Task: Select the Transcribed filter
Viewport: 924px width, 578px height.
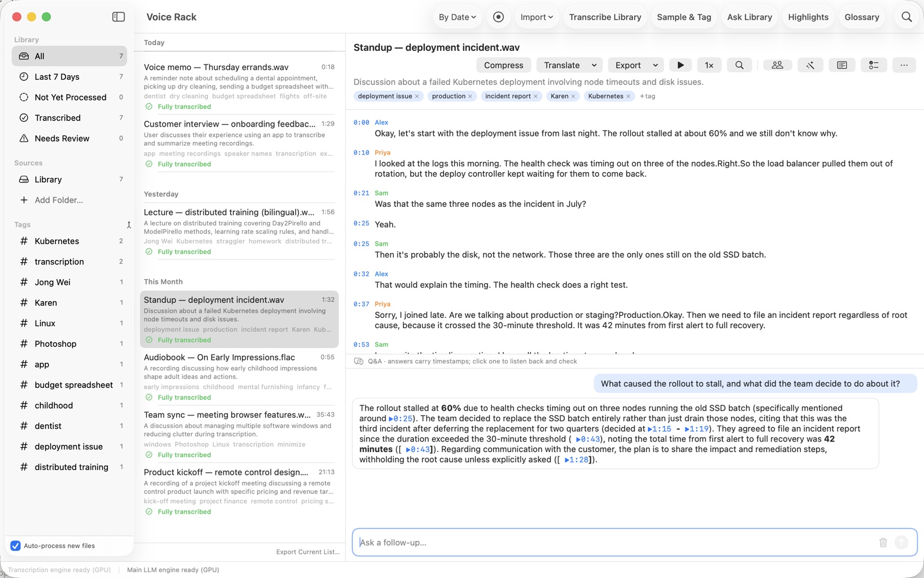Action: tap(69, 118)
